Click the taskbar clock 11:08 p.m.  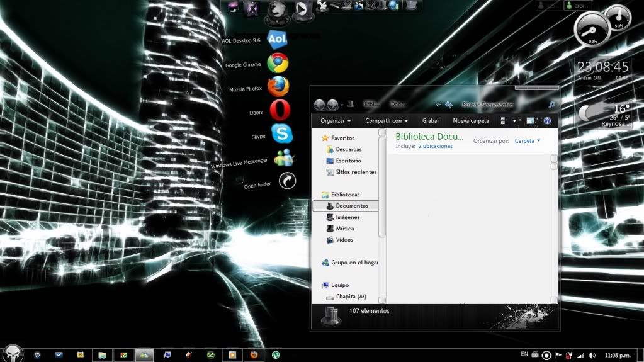click(x=618, y=355)
